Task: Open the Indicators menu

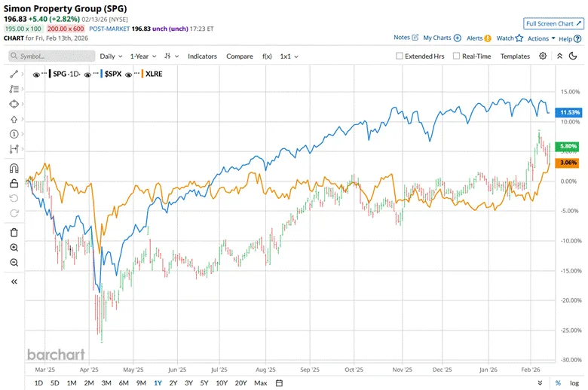Action: pyautogui.click(x=202, y=56)
